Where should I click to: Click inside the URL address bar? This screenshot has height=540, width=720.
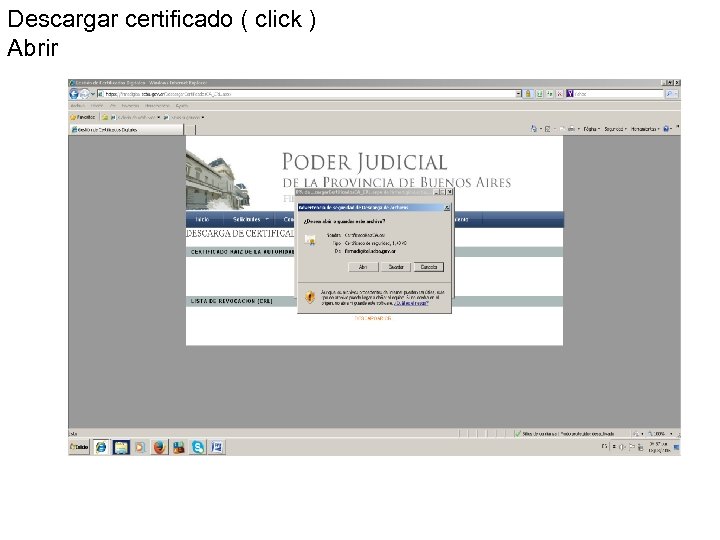point(307,94)
